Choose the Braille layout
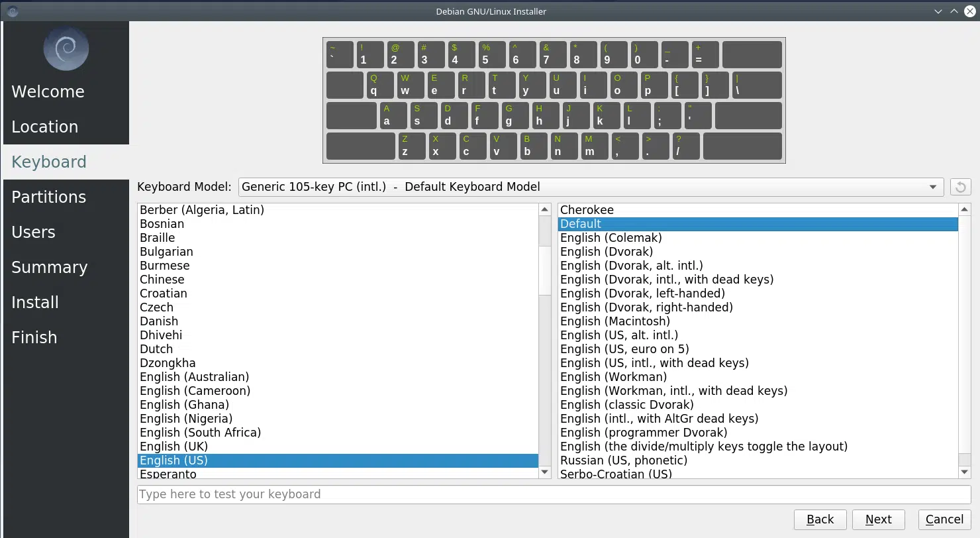 pos(338,238)
